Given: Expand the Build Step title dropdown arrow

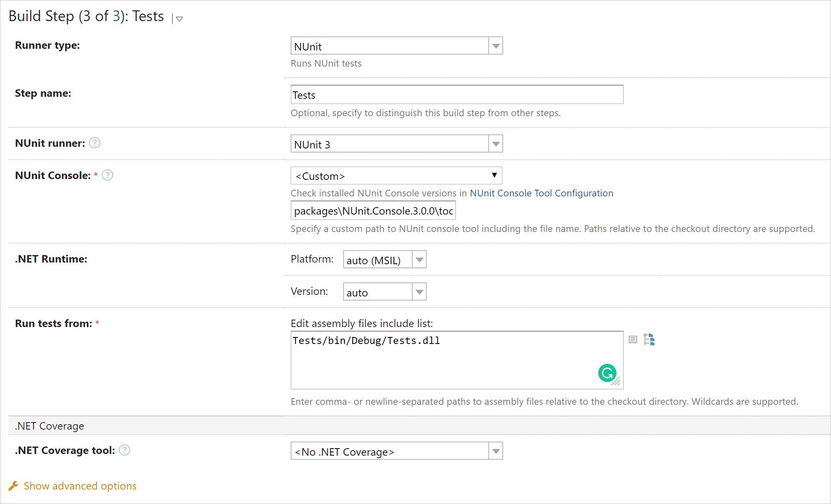Looking at the screenshot, I should coord(179,19).
